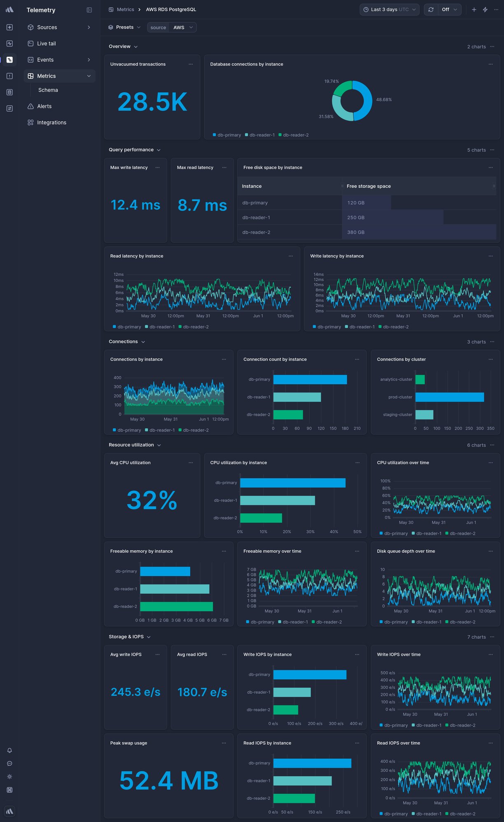Open Database connections by instance options menu
This screenshot has height=822, width=504.
click(490, 64)
